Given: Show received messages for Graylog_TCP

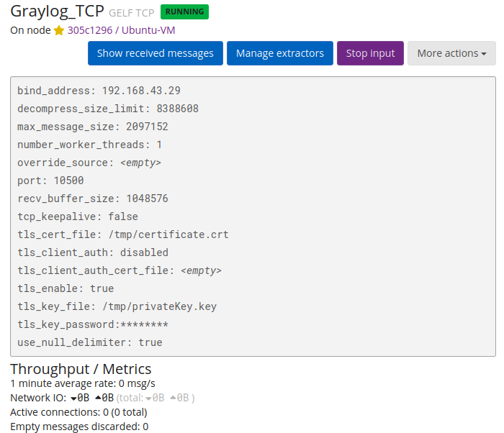Looking at the screenshot, I should [x=155, y=53].
